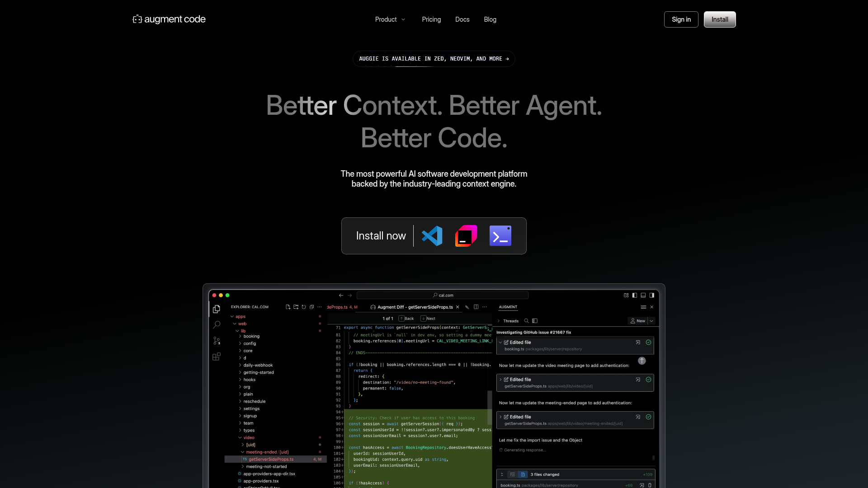The height and width of the screenshot is (488, 868).
Task: Toggle the secondary sidebar icon
Action: point(651,295)
